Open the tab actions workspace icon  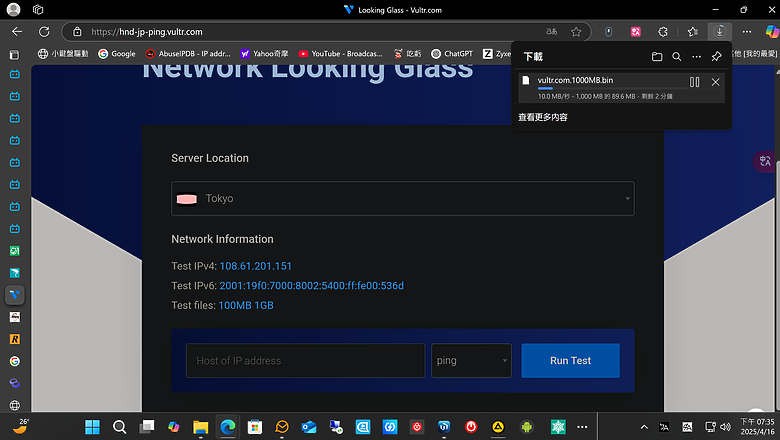pos(38,9)
